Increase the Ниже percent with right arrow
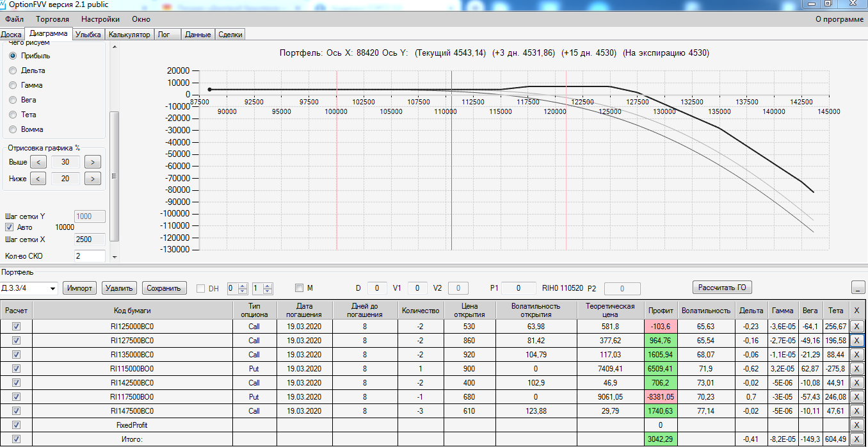Viewport: 868px width, 447px height. [x=93, y=179]
